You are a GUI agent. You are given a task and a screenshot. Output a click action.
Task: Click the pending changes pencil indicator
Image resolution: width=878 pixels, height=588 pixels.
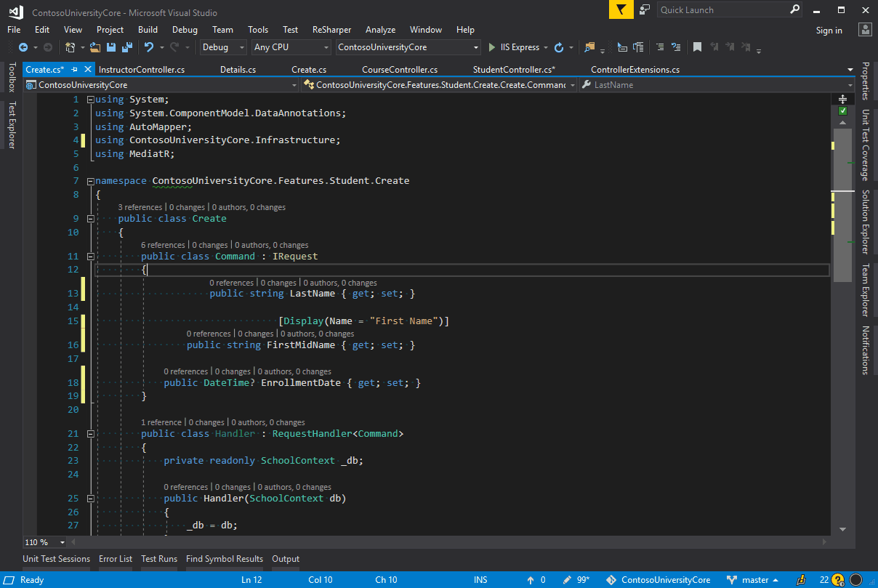(x=576, y=580)
